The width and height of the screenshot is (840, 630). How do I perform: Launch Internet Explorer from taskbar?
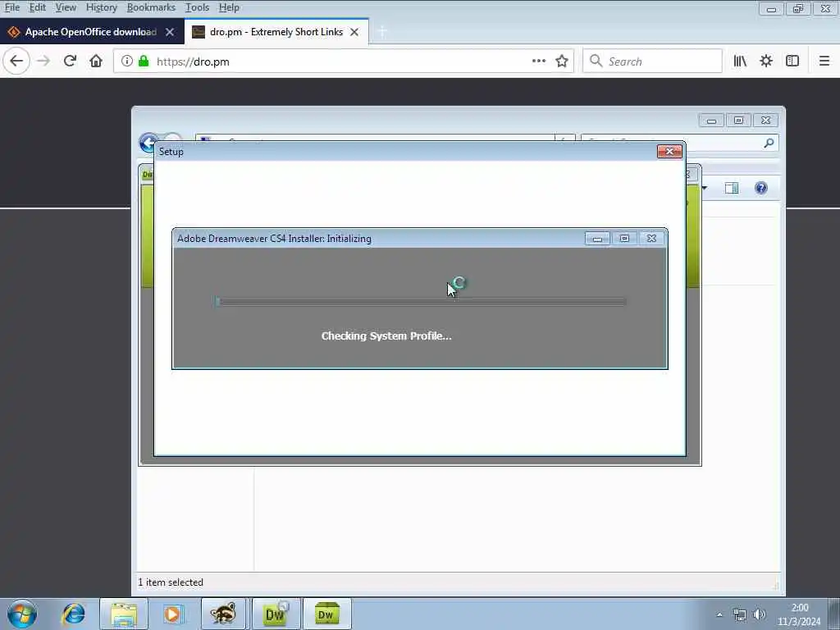click(73, 614)
